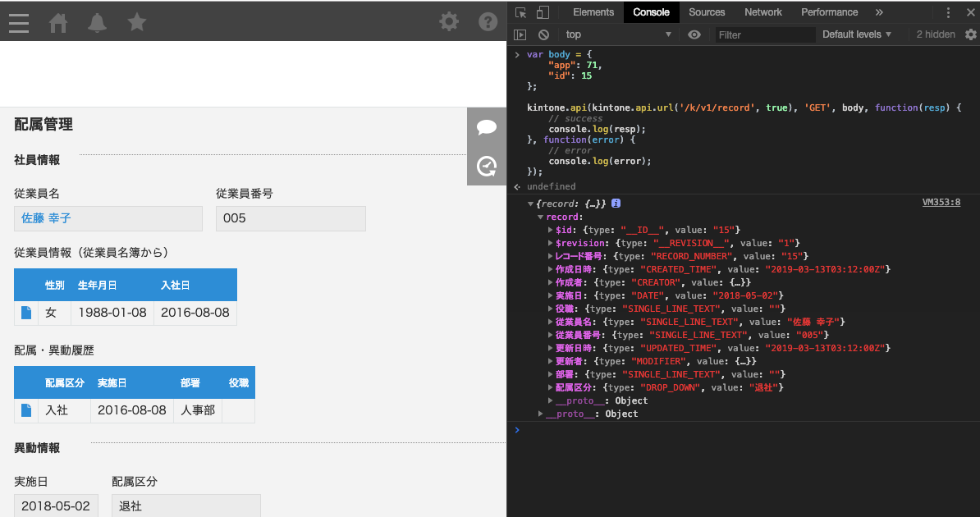This screenshot has height=517, width=980.
Task: Open the VM353:8 source link
Action: [x=941, y=202]
